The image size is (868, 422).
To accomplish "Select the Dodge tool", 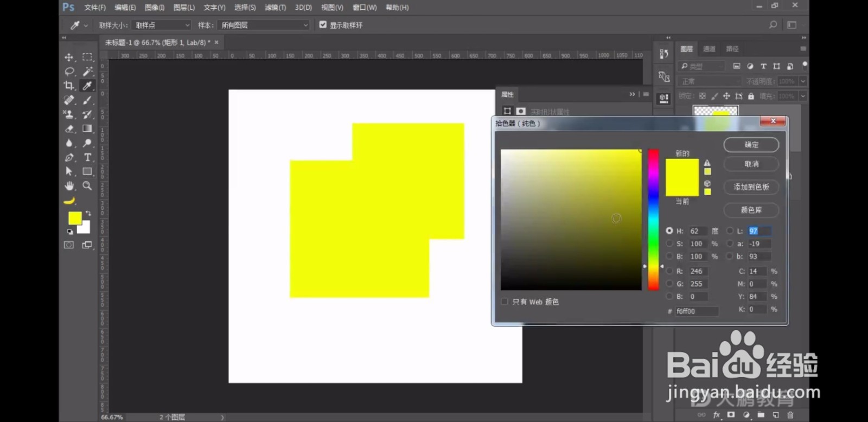I will coord(87,143).
